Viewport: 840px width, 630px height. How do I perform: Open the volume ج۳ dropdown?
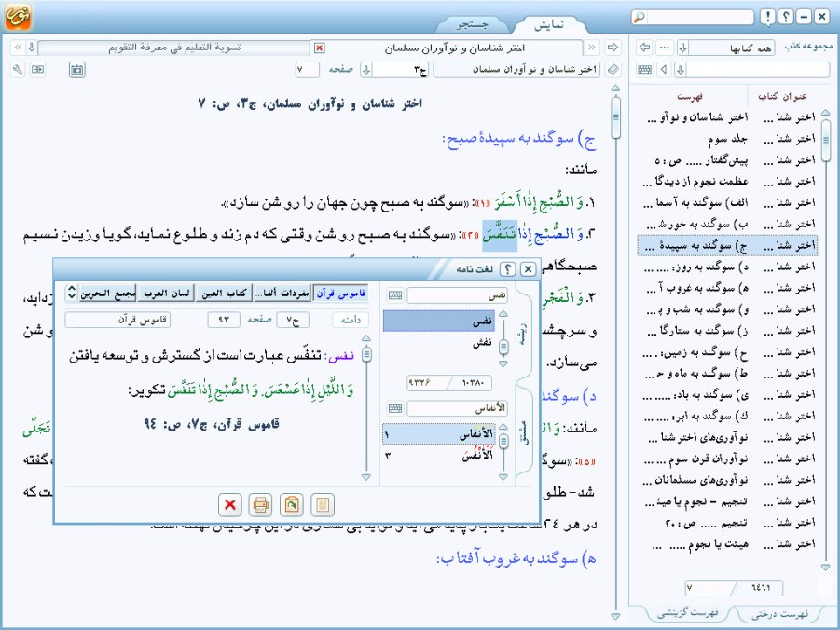coord(366,70)
